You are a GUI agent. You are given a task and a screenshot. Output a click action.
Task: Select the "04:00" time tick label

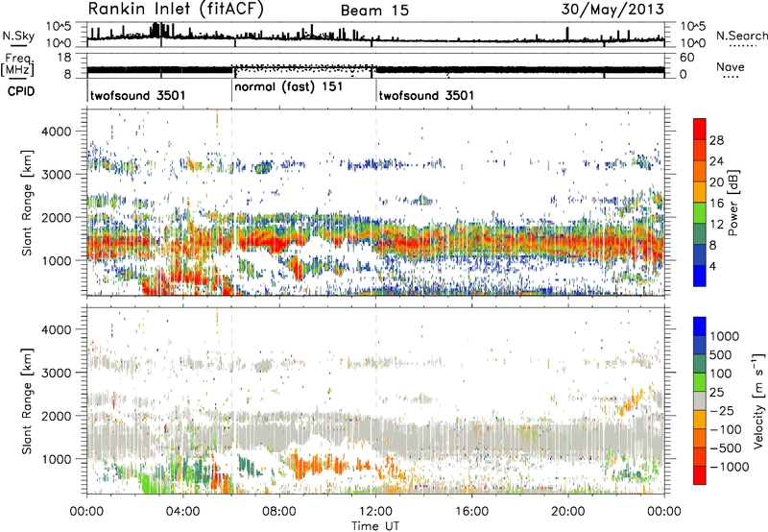click(182, 512)
